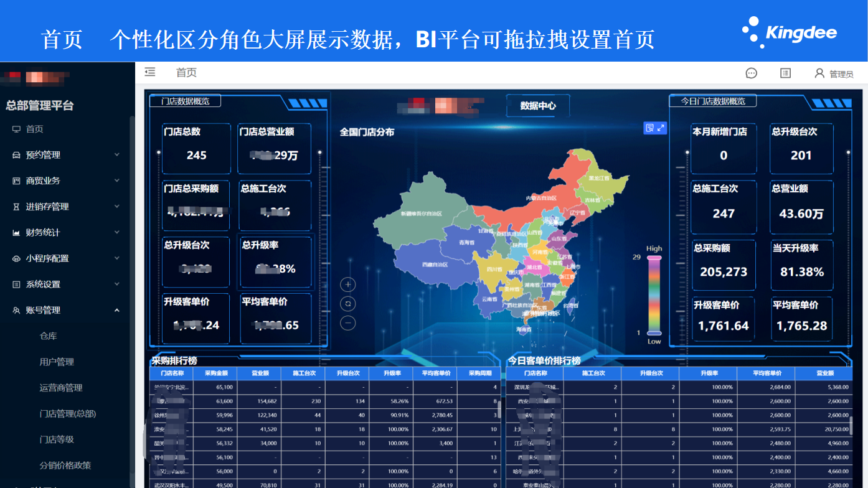Image resolution: width=868 pixels, height=488 pixels.
Task: Expand the 进销存管理 submenu chevron
Action: [116, 207]
